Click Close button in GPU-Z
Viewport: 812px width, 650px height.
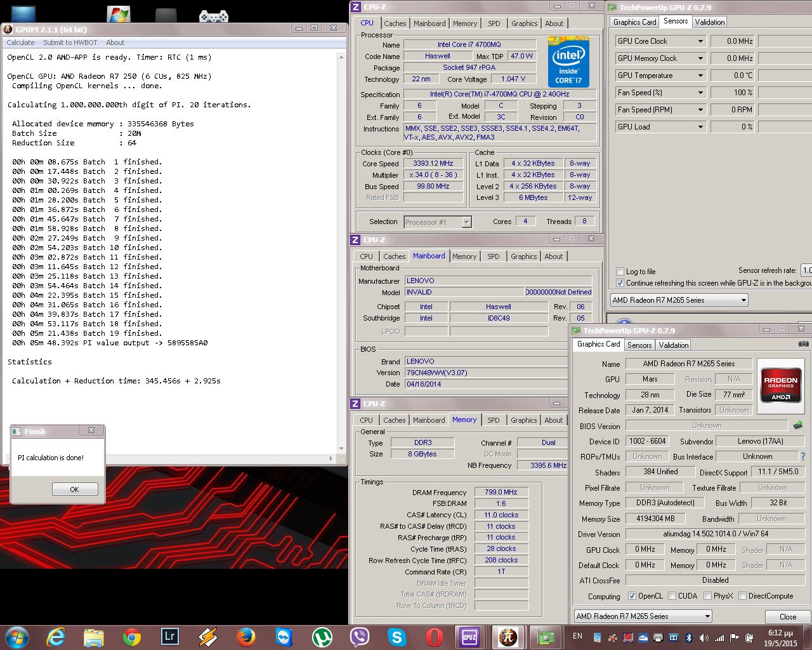pos(788,616)
